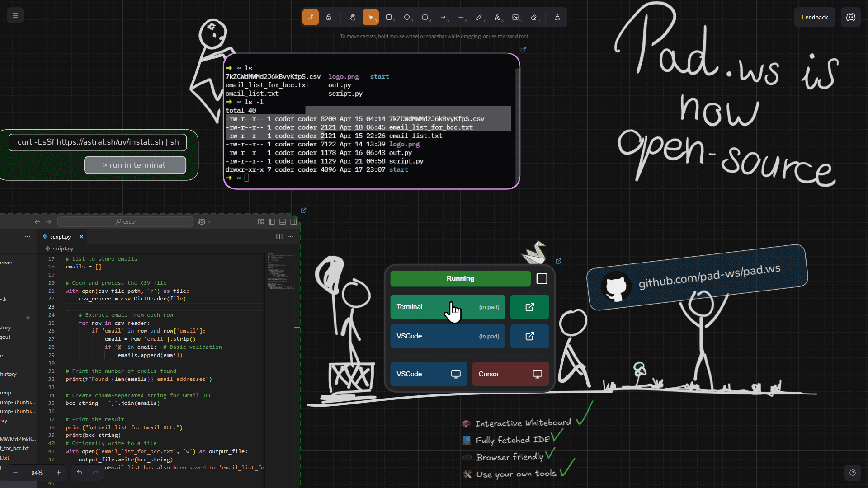This screenshot has width=868, height=488.
Task: Pick the Arrow tool
Action: [443, 17]
